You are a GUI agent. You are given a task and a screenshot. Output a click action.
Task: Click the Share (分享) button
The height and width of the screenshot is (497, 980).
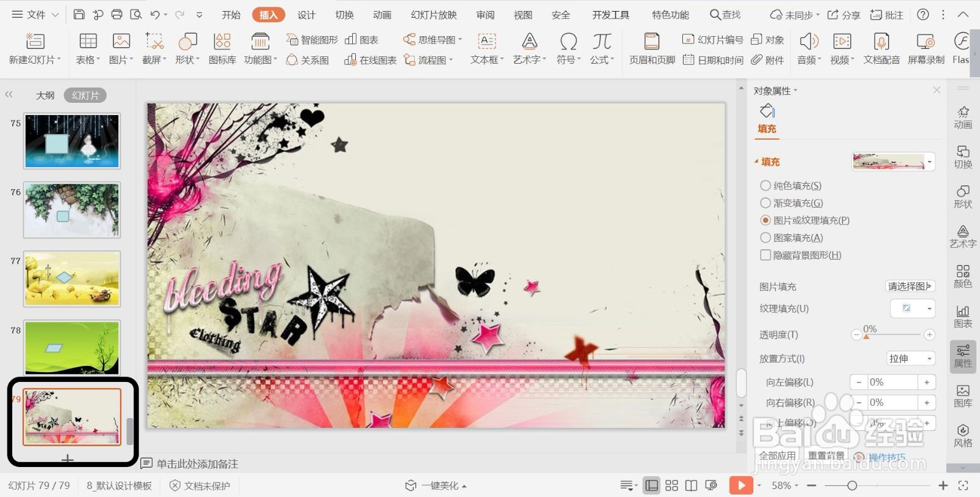(x=844, y=15)
